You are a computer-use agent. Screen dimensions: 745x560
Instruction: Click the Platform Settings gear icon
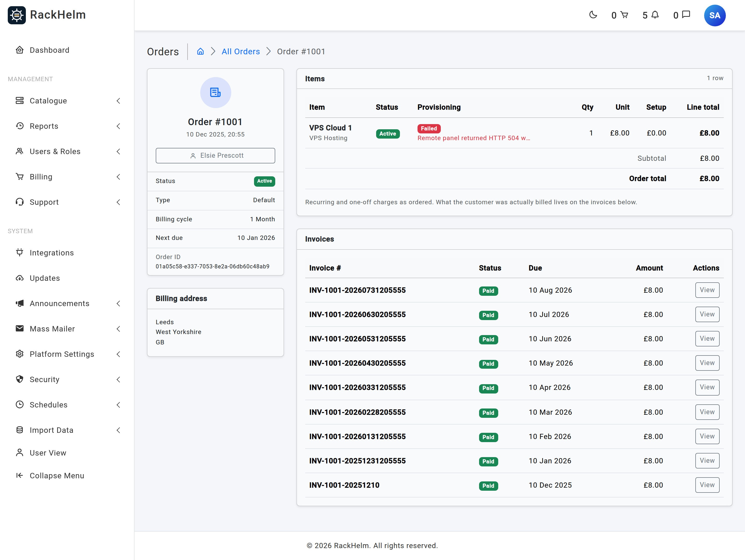(x=20, y=354)
